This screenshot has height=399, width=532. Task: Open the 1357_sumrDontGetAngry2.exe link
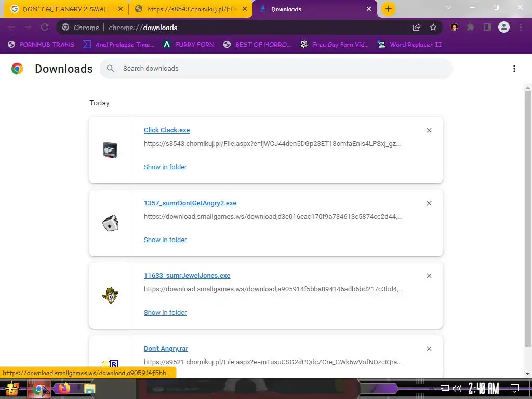pos(190,203)
